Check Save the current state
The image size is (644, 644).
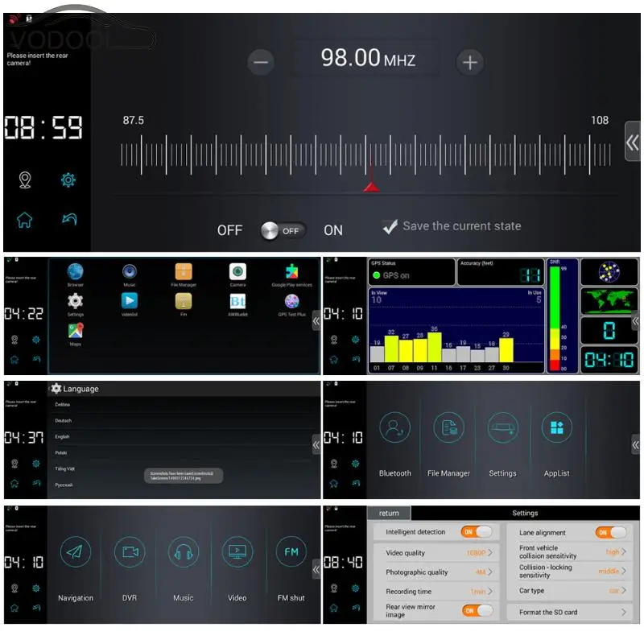452,226
